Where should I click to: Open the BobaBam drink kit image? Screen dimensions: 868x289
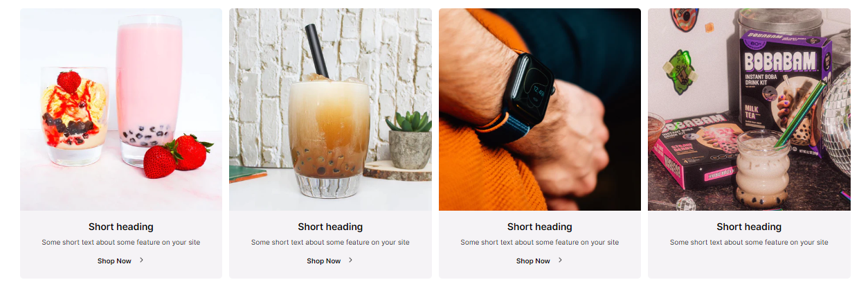click(x=749, y=110)
